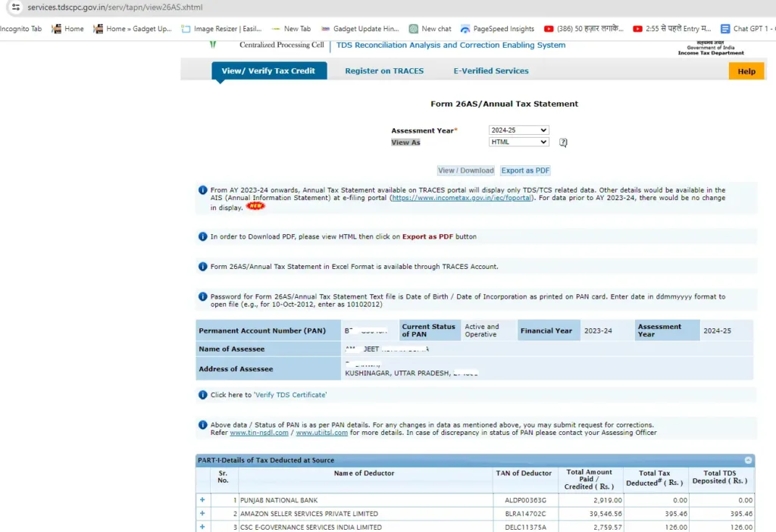Click the TRACES leaf logo

tap(213, 45)
